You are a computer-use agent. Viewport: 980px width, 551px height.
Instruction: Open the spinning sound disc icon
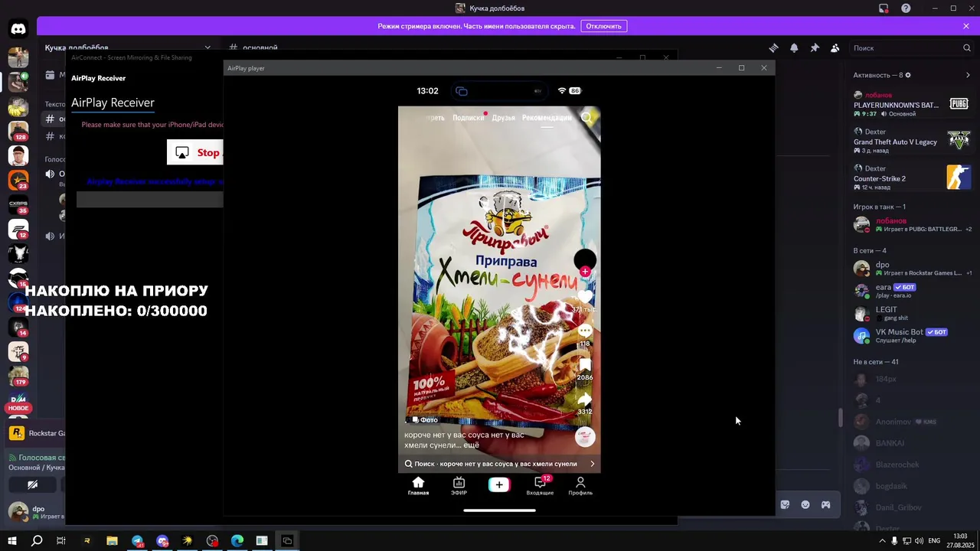pos(585,438)
